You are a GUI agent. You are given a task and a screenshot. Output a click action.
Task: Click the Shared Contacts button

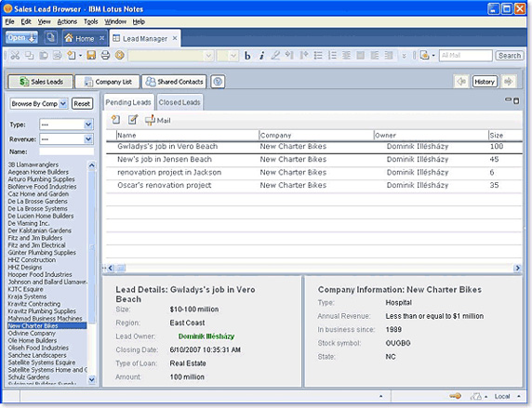pyautogui.click(x=174, y=82)
